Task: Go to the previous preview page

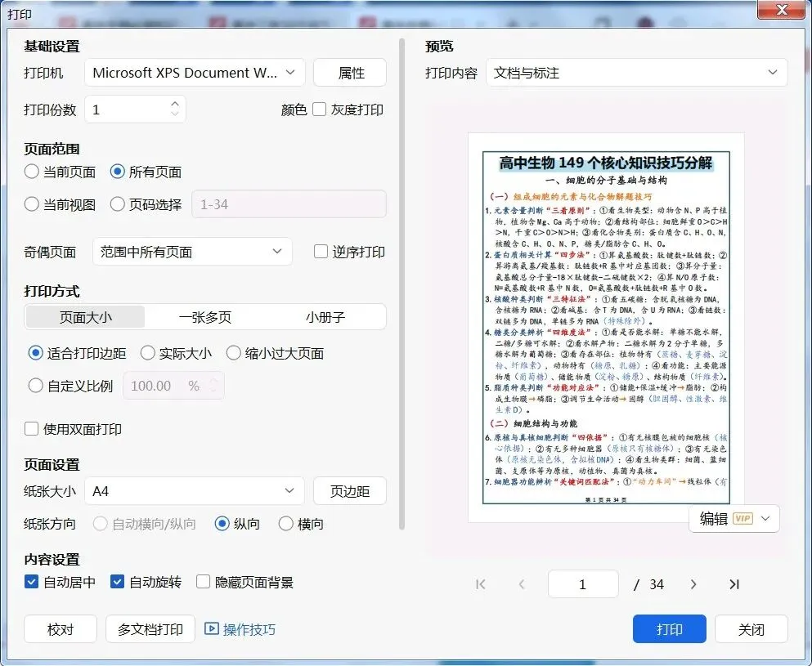Action: 522,584
